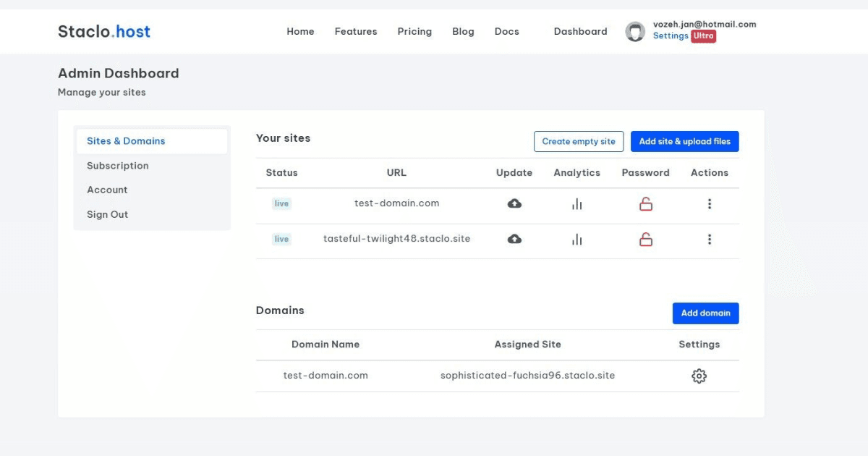Click live status badge for tasteful-twilight48.staclo.site
This screenshot has height=456, width=868.
coord(281,239)
